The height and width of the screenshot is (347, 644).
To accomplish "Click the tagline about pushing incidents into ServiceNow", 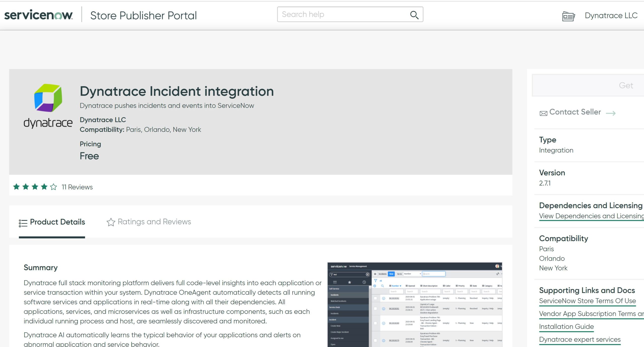I will click(x=167, y=106).
